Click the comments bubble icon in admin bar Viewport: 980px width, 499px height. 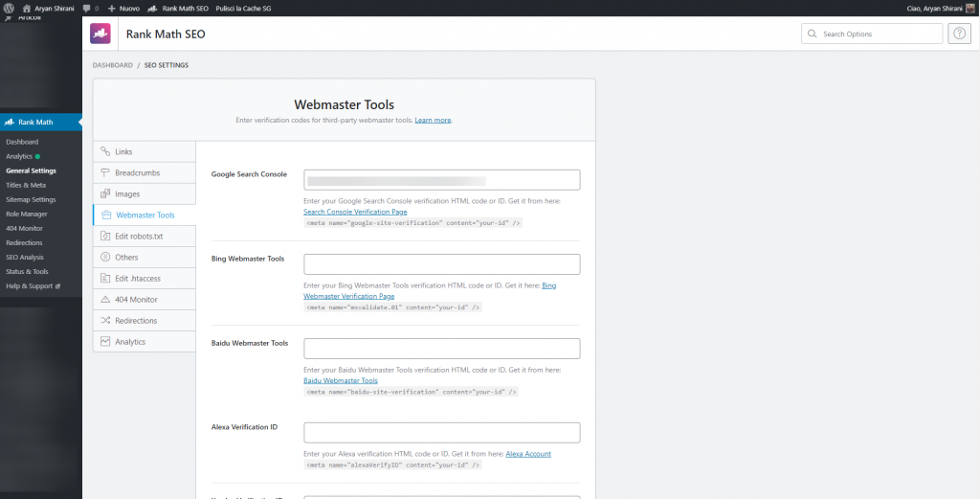pos(87,8)
